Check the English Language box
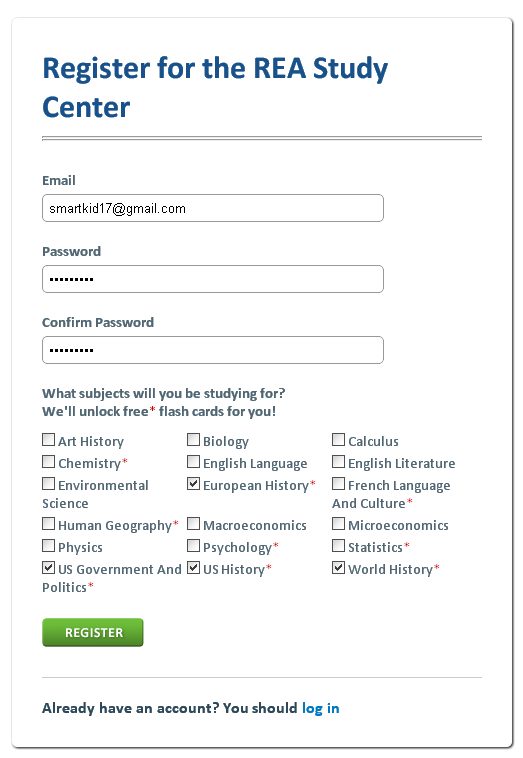523x758 pixels. [193, 462]
